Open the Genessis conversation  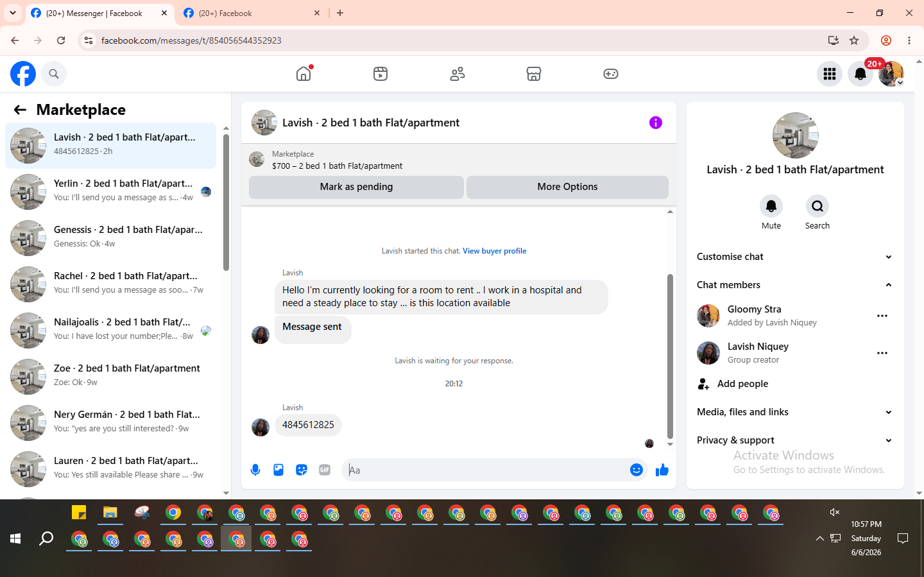click(x=111, y=238)
